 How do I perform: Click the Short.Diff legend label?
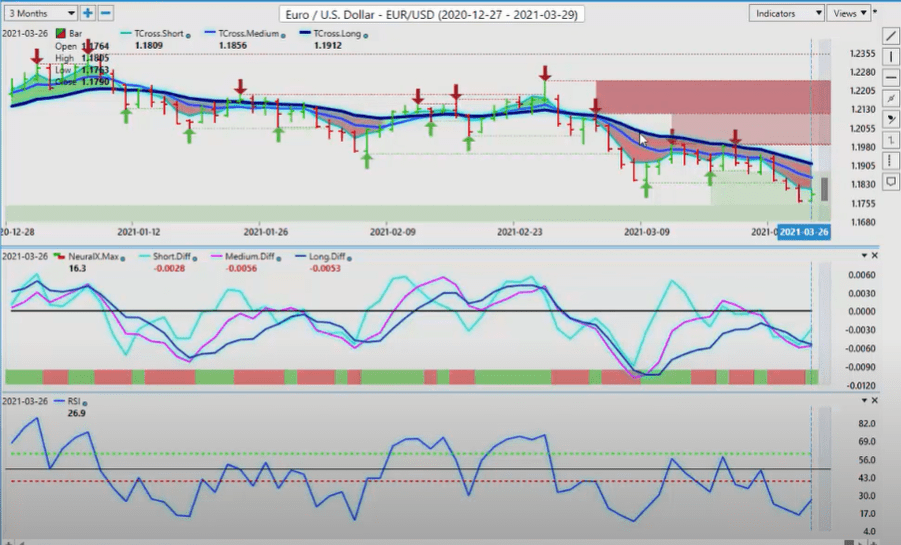click(x=171, y=256)
